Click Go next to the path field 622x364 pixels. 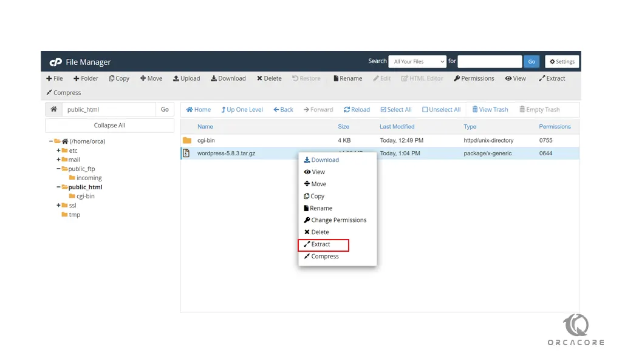click(165, 109)
